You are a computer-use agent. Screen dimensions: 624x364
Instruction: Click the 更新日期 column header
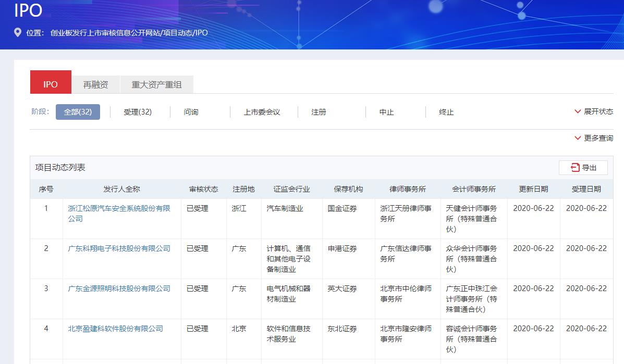[533, 189]
